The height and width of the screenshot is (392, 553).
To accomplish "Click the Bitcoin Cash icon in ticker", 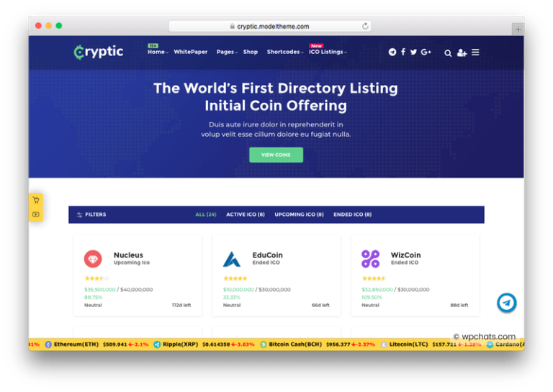I will (264, 345).
